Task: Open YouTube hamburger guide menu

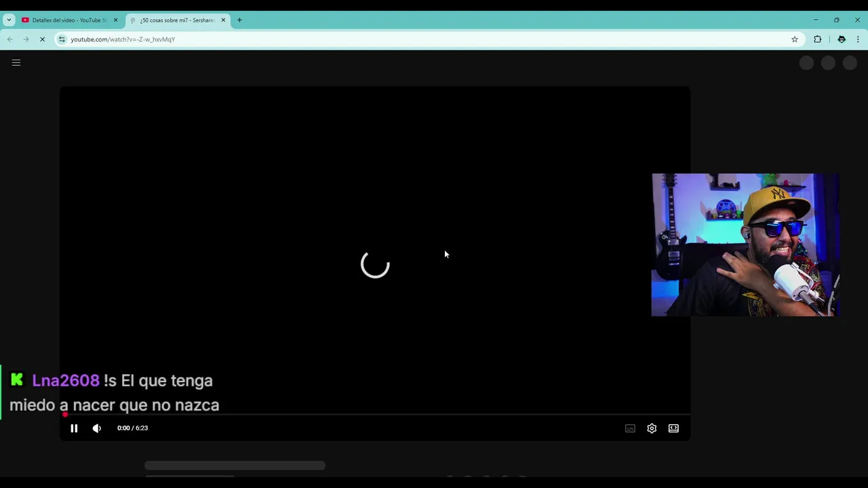Action: [x=16, y=63]
